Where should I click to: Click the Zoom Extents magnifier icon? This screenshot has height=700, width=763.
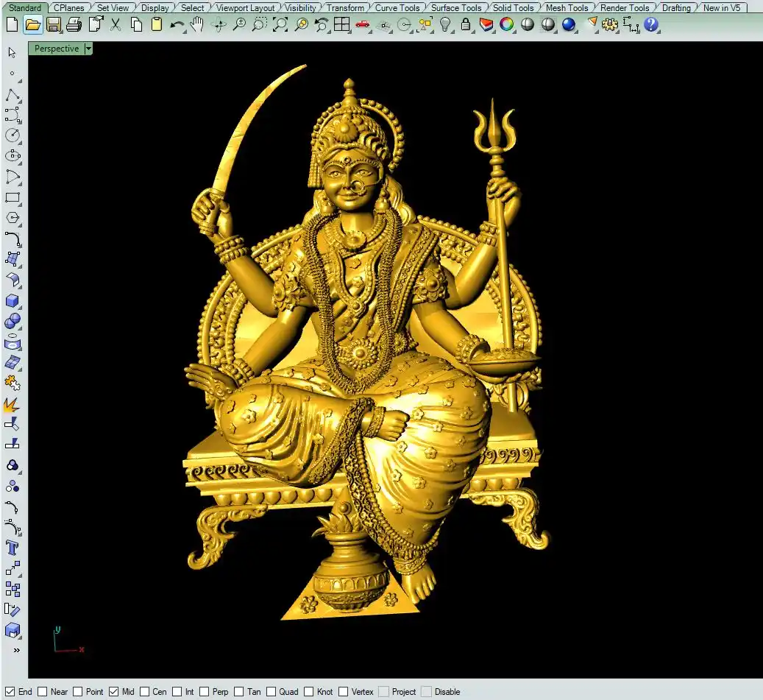coord(280,24)
